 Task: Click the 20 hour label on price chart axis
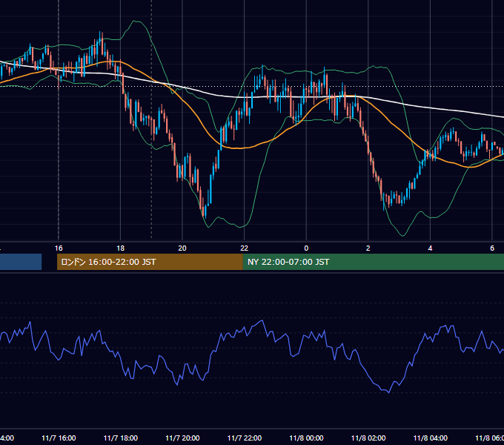click(x=182, y=248)
